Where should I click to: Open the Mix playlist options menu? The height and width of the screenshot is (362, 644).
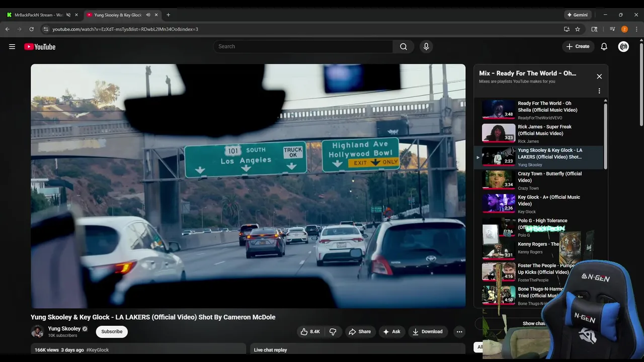click(x=599, y=91)
